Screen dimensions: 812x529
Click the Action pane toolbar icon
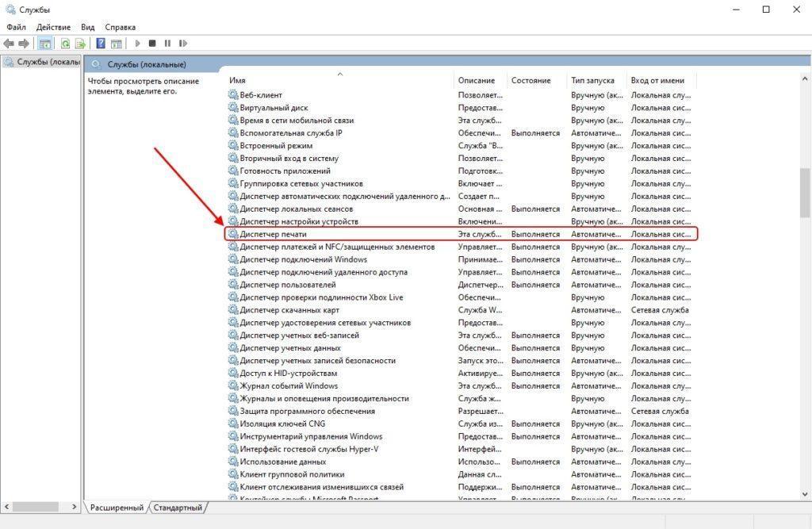[x=117, y=44]
